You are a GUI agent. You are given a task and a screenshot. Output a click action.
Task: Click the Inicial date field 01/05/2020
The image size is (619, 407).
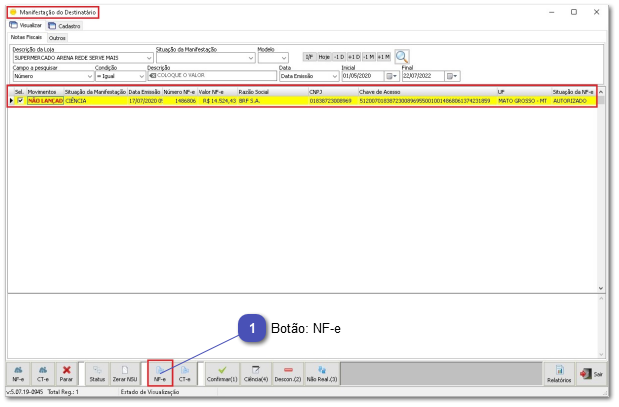pyautogui.click(x=363, y=76)
